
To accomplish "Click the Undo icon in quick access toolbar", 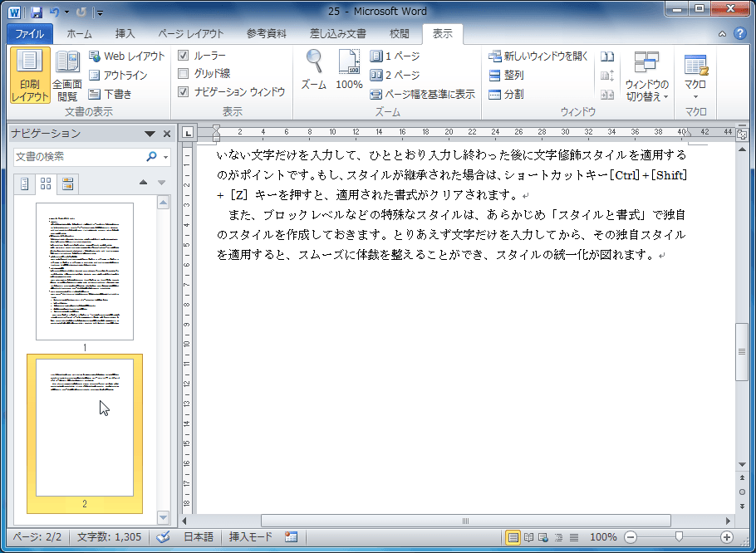I will pyautogui.click(x=54, y=12).
